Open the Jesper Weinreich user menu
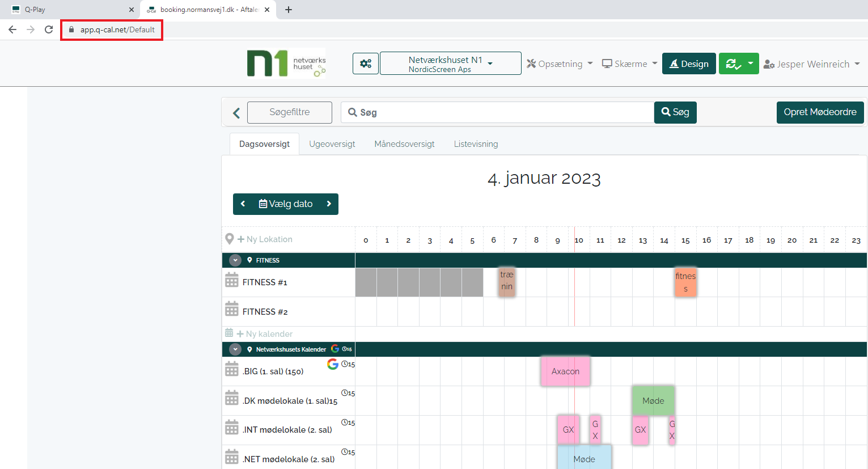 (x=811, y=64)
